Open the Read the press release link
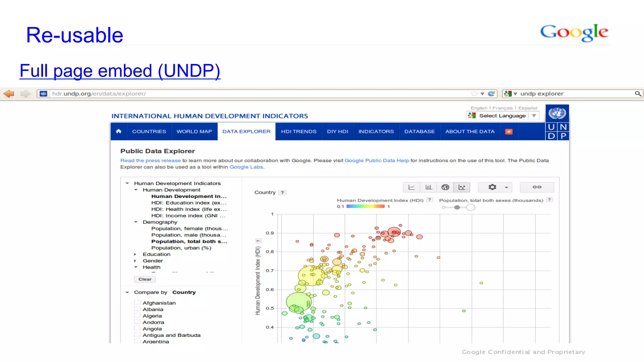The height and width of the screenshot is (362, 644). (x=150, y=160)
